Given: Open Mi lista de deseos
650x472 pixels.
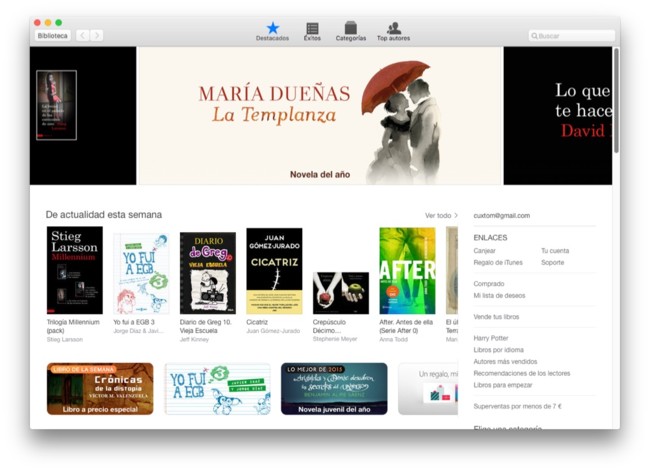Looking at the screenshot, I should 499,295.
